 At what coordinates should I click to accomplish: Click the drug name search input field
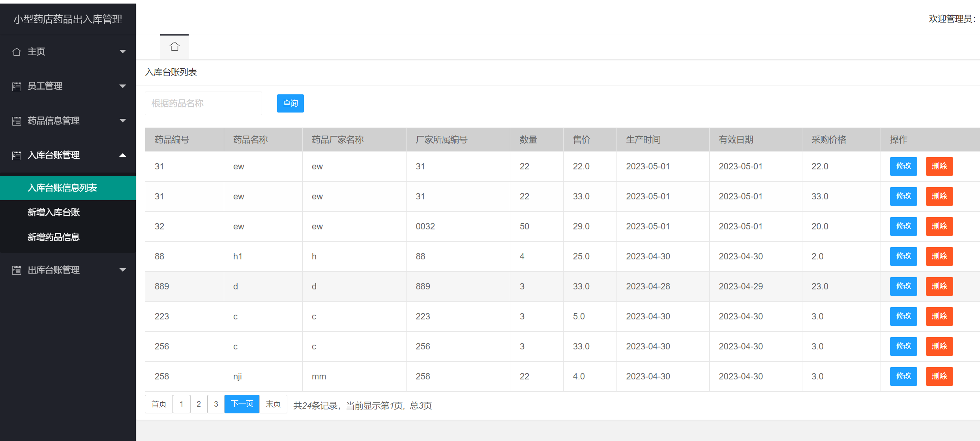click(x=203, y=103)
